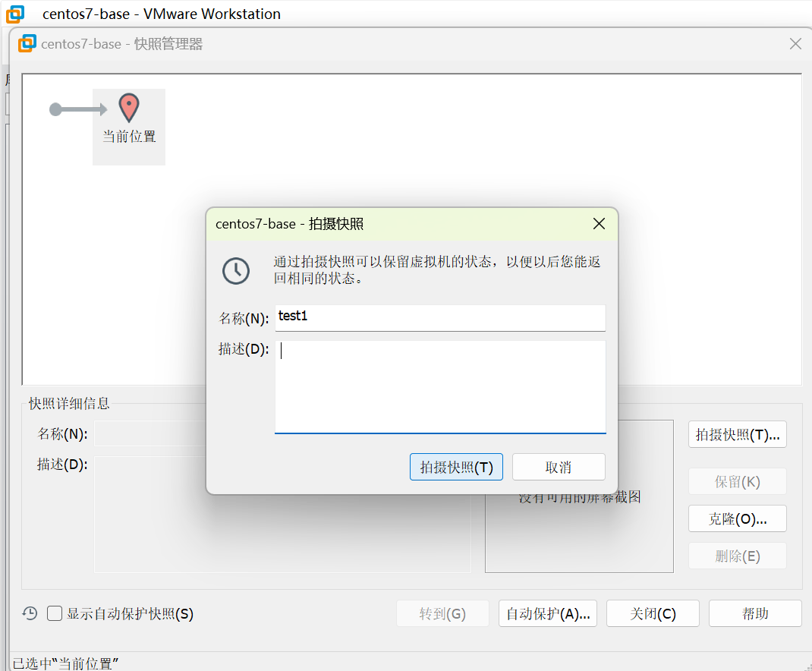Close the 拍摄快照 dialog with X
Image resolution: width=812 pixels, height=671 pixels.
pyautogui.click(x=600, y=224)
